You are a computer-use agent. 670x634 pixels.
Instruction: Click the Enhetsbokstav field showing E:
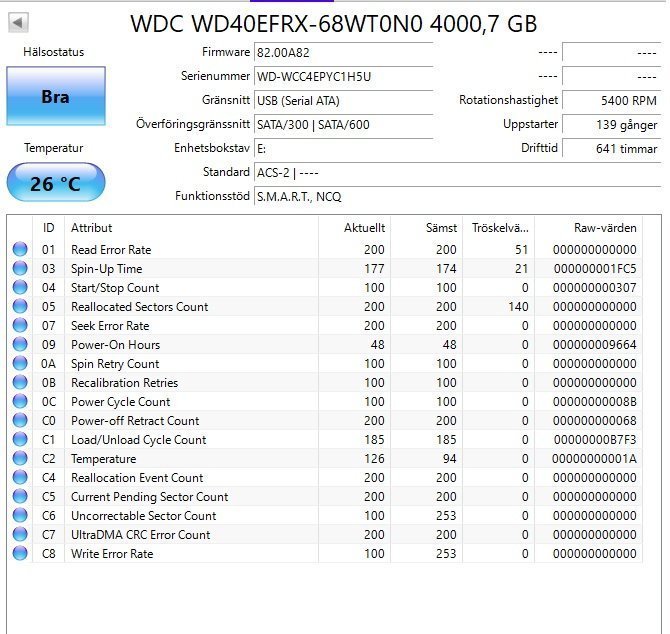pos(344,148)
